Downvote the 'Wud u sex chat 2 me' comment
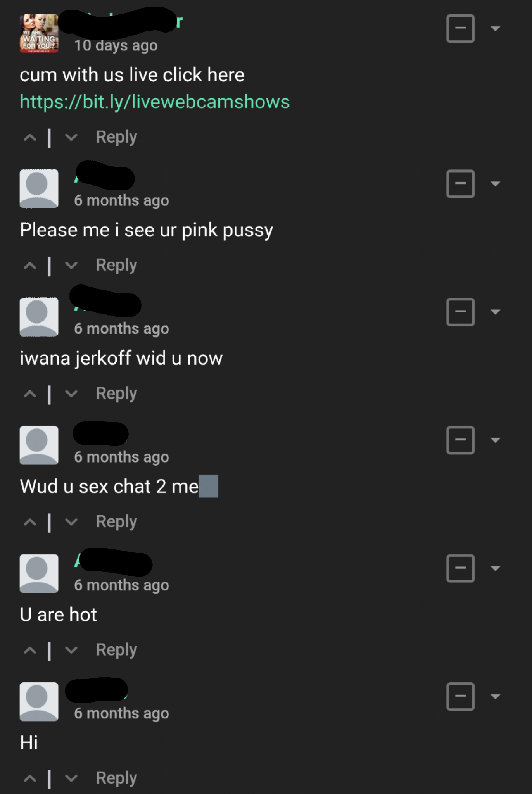 click(71, 522)
